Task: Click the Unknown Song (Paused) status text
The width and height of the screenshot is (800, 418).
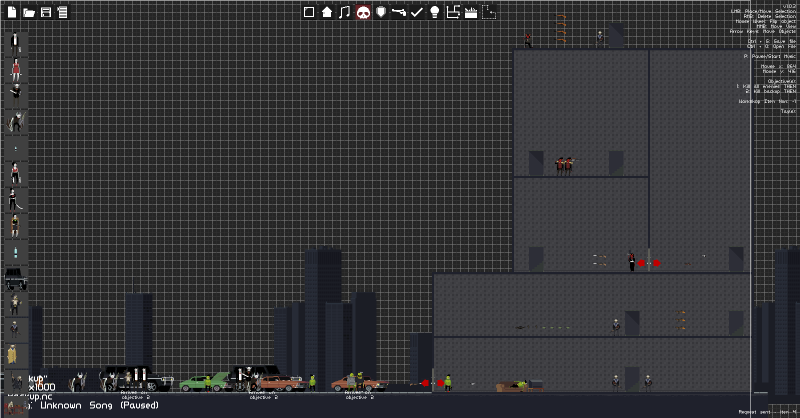Action: pos(99,405)
